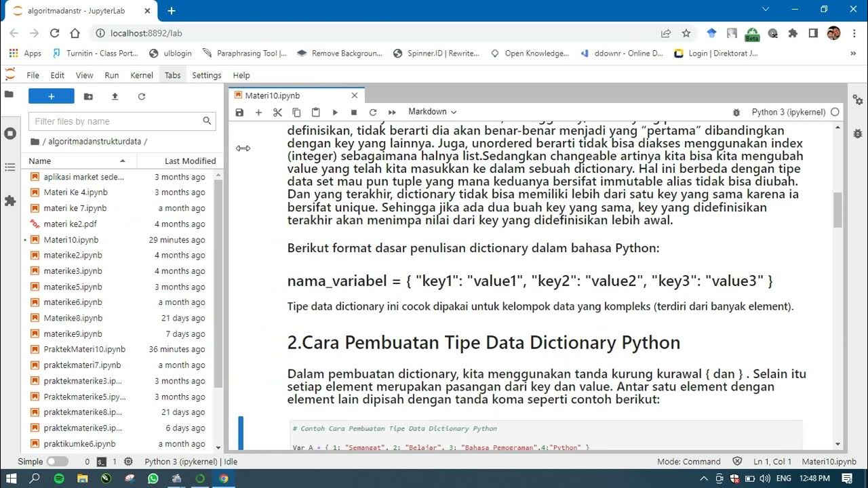The height and width of the screenshot is (488, 868).
Task: Restart kernel and run all cells
Action: pos(392,112)
